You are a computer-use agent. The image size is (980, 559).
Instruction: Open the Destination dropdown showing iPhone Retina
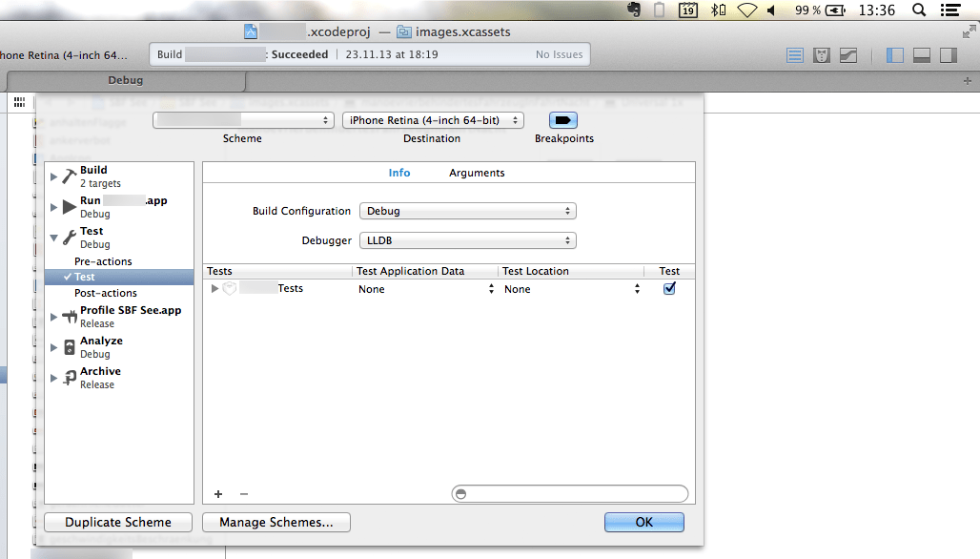coord(432,119)
